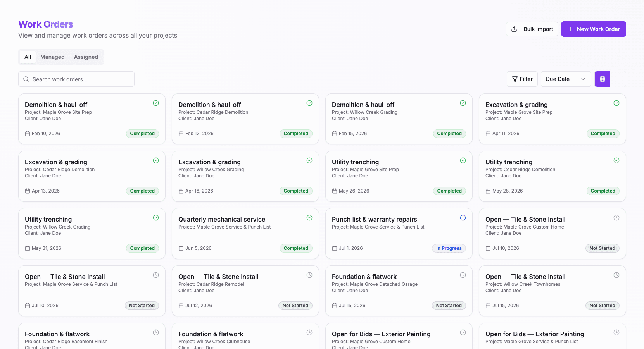Click calendar icon beside Jul 1, 2026
This screenshot has height=349, width=644.
tap(335, 248)
